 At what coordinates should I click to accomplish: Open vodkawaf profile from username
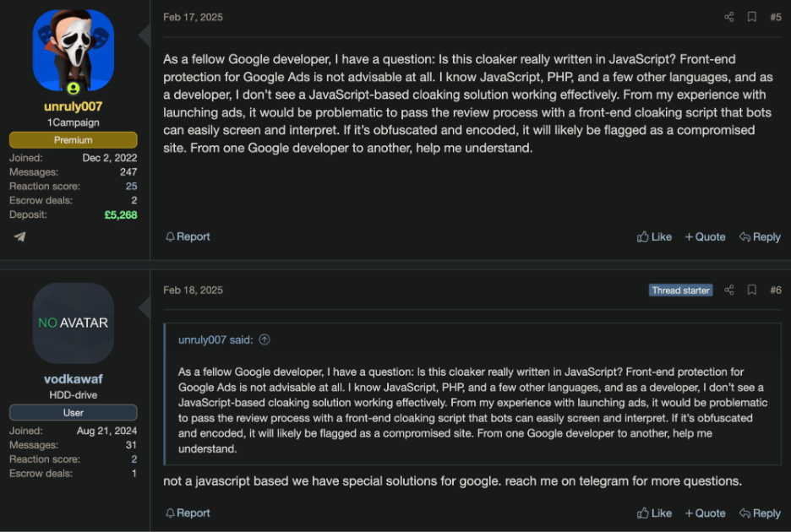click(x=73, y=379)
